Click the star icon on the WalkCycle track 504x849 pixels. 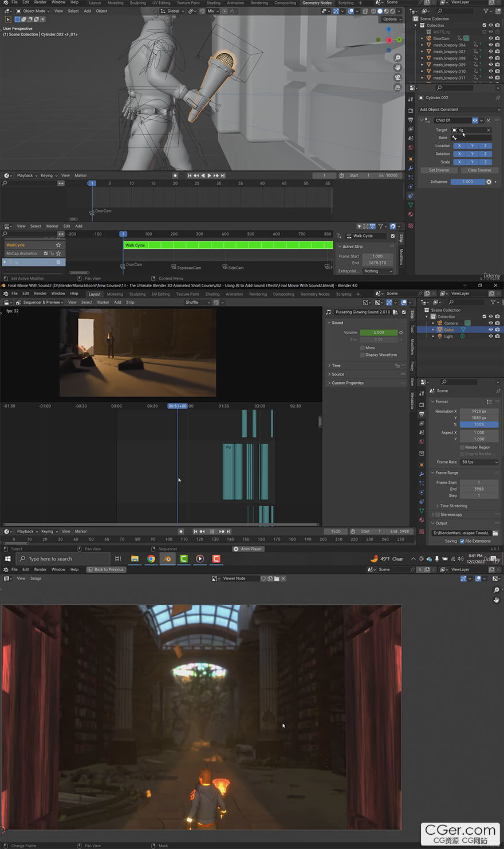point(58,245)
